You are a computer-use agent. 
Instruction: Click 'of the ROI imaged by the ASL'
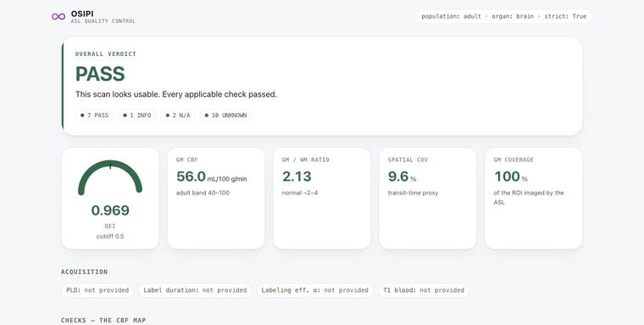(529, 198)
